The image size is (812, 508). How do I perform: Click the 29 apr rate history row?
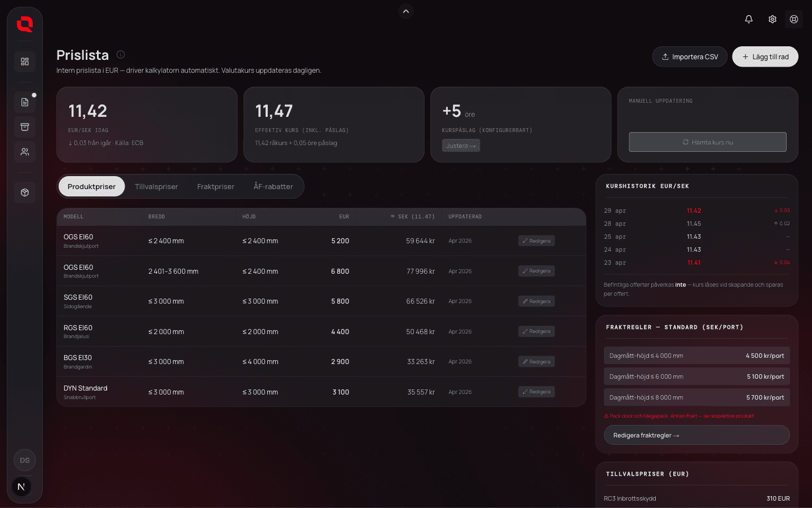696,211
